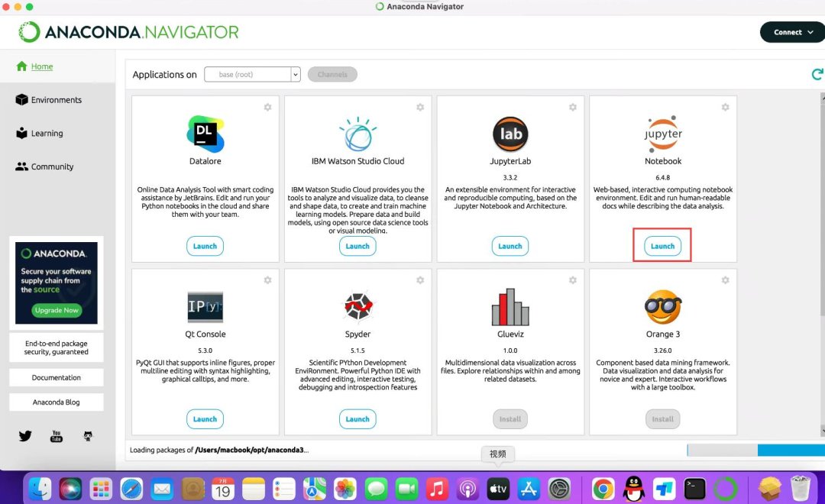This screenshot has height=504, width=825.
Task: Open the Home section in sidebar
Action: [41, 66]
